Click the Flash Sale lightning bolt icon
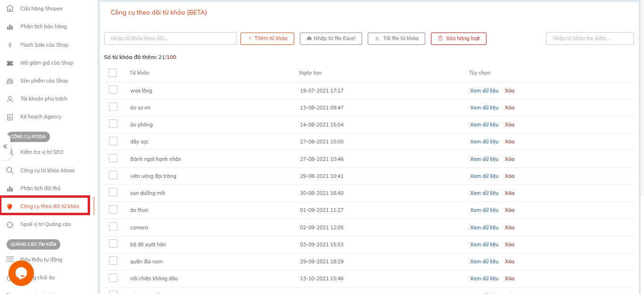 click(10, 45)
